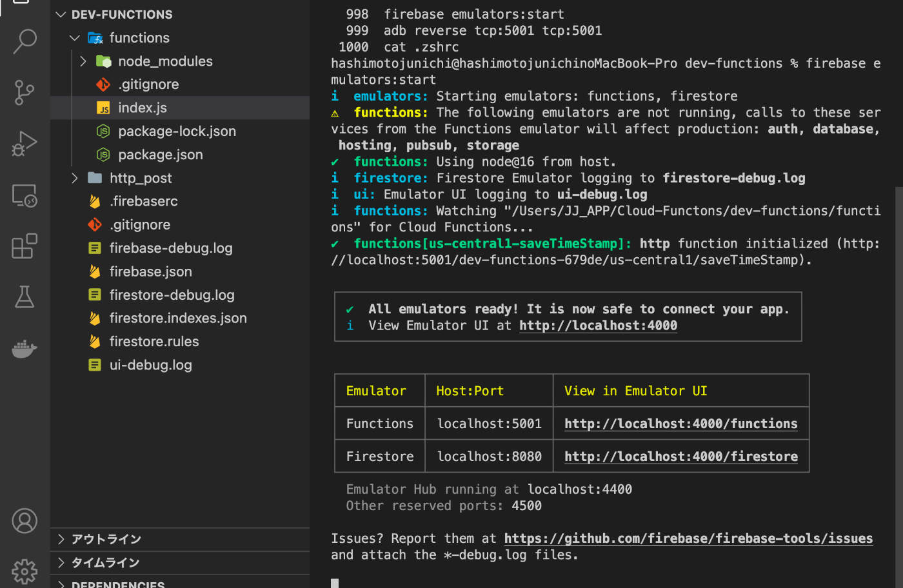Click the terminal cursor prompt block

(335, 583)
